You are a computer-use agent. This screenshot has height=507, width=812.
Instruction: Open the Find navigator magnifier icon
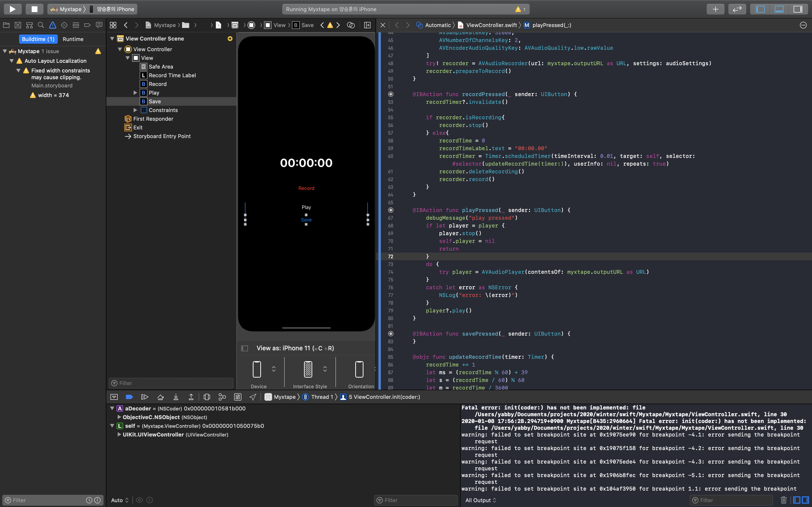point(41,25)
